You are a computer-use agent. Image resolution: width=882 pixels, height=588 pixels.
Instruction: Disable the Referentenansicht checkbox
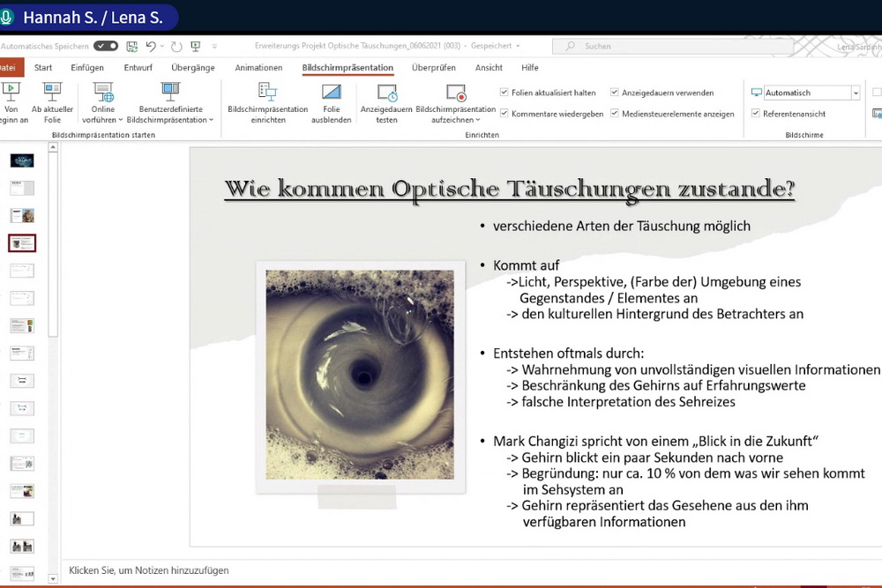pos(756,114)
